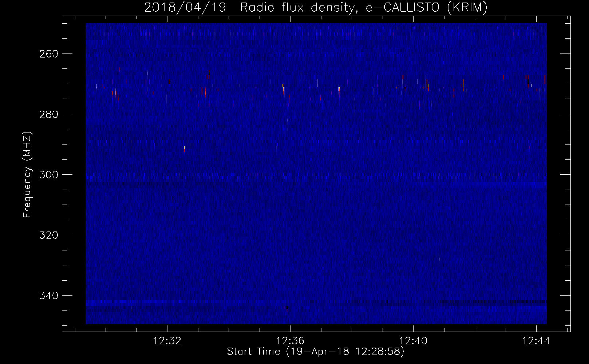Click inside the blue spectrogram image
The height and width of the screenshot is (364, 589).
[x=316, y=174]
